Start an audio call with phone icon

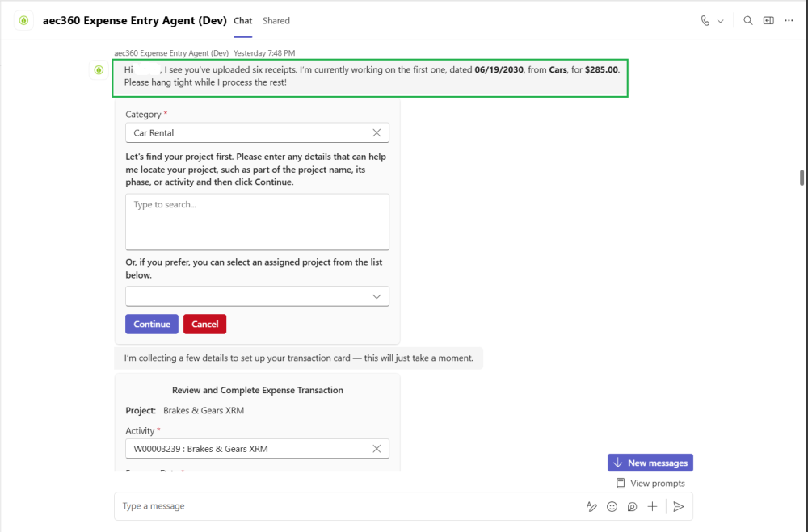click(x=705, y=21)
